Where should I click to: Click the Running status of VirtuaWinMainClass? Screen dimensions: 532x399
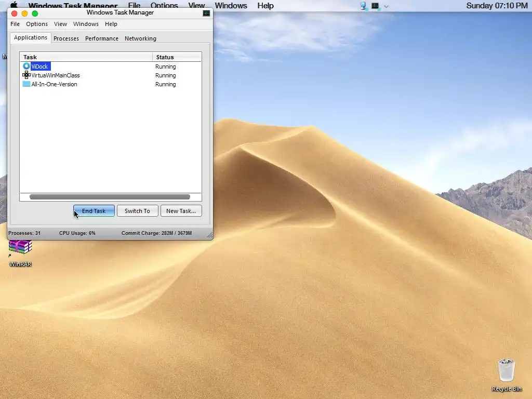(x=166, y=75)
